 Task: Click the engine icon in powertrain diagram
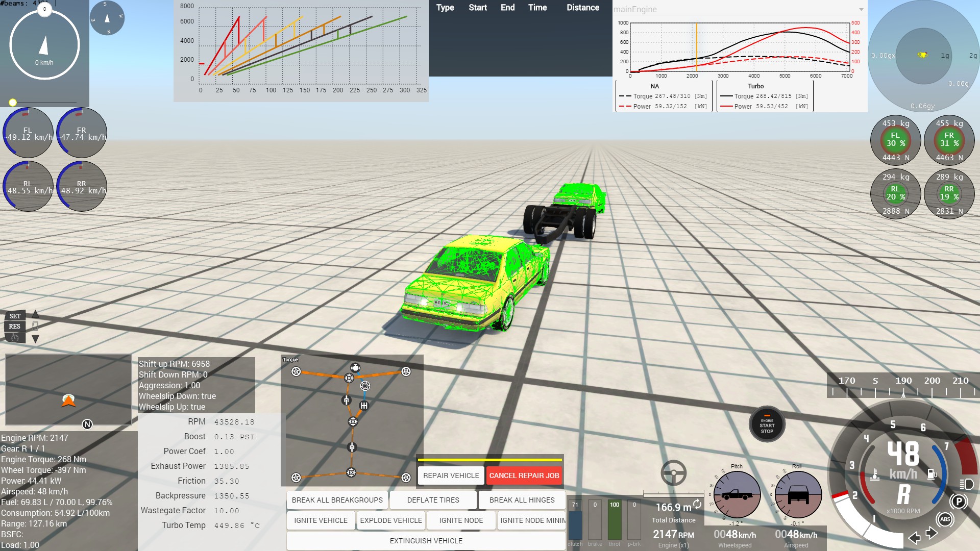(x=355, y=367)
